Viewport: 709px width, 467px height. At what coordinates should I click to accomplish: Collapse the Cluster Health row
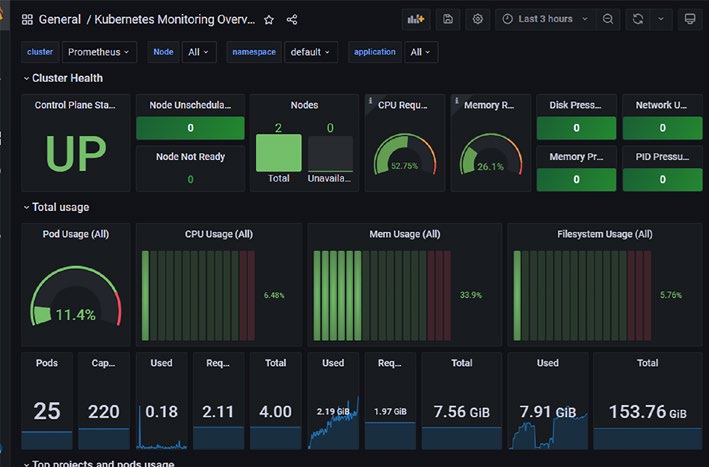coord(63,78)
